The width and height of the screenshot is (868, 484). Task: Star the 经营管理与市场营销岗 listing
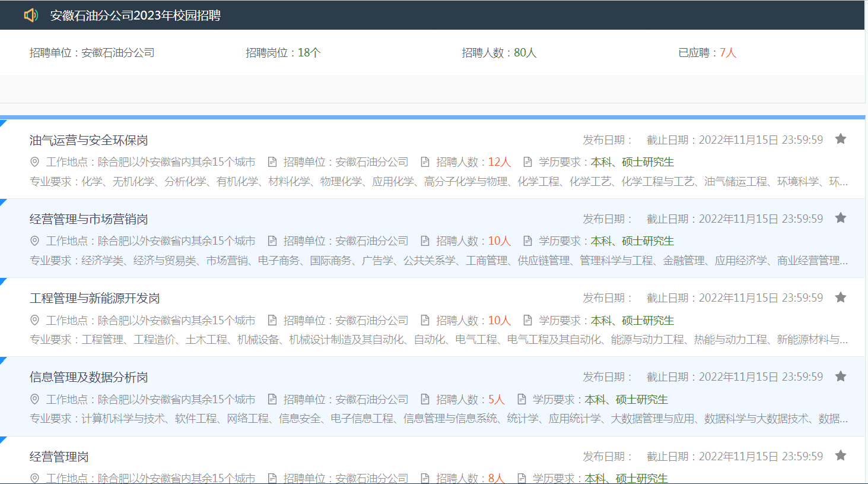840,218
